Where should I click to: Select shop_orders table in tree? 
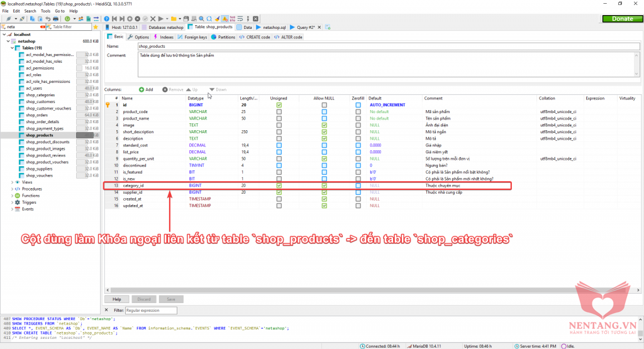[37, 115]
